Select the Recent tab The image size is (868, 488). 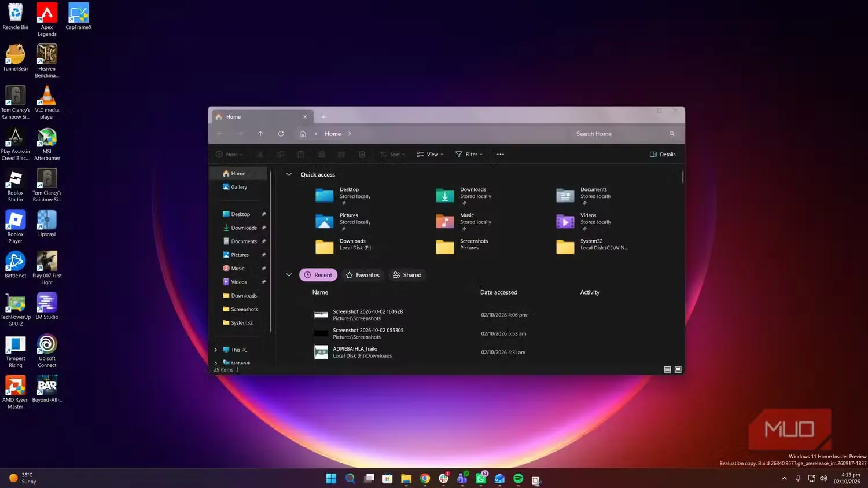click(x=318, y=275)
